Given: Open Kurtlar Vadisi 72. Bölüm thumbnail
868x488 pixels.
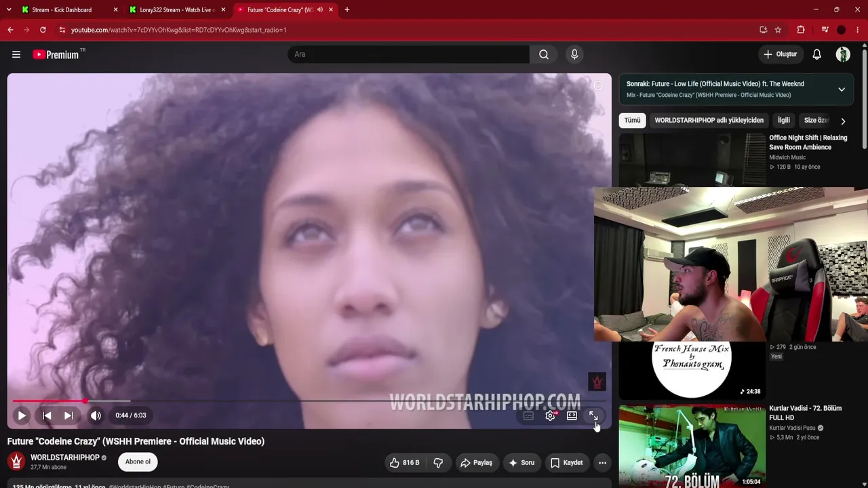Looking at the screenshot, I should pos(692,446).
